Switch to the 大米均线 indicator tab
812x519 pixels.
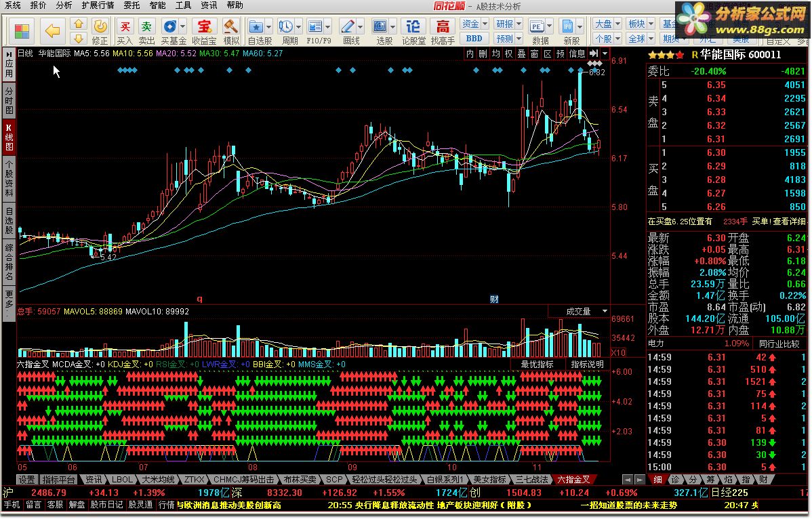[158, 480]
